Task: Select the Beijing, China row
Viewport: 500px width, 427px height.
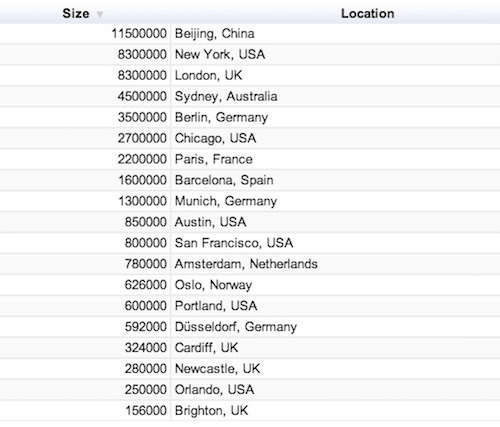Action: click(x=250, y=34)
